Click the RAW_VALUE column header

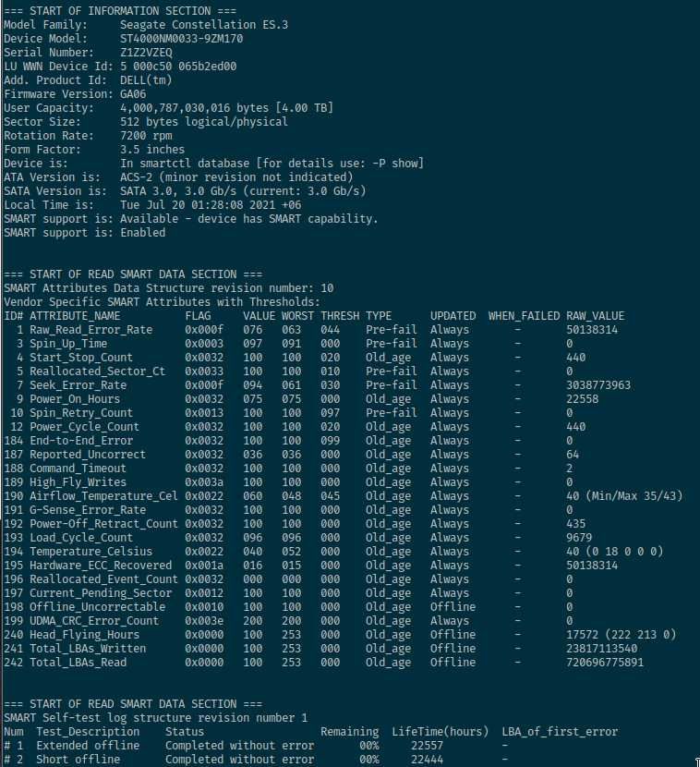(595, 316)
